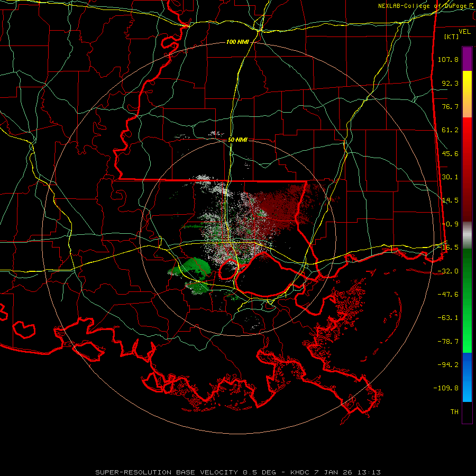Image resolution: width=476 pixels, height=476 pixels.
Task: Click the TH threshold label in legend
Action: click(x=454, y=412)
